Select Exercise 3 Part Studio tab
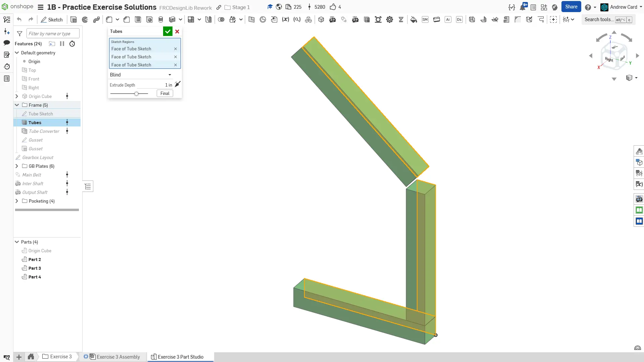This screenshot has height=362, width=644. [x=180, y=357]
